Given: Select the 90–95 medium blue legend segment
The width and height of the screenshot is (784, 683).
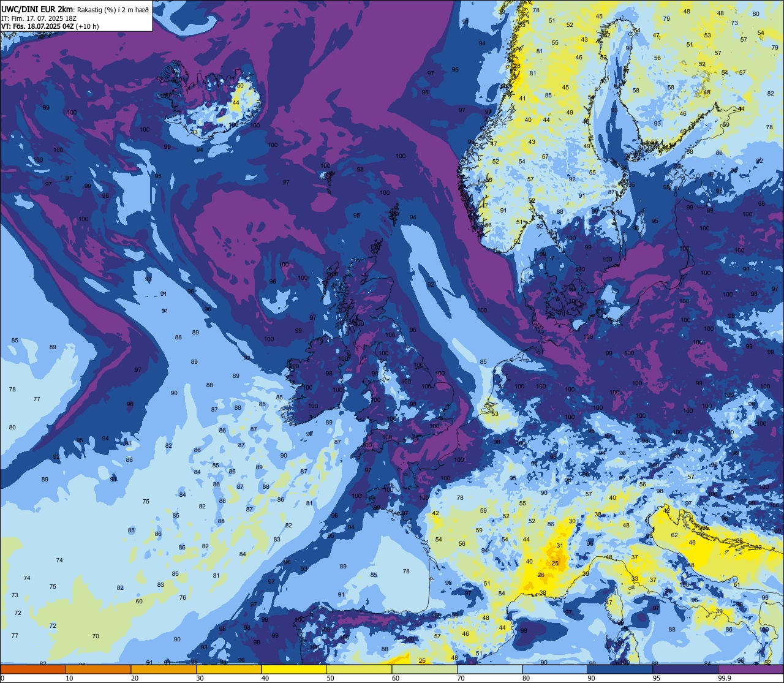Looking at the screenshot, I should click(x=620, y=669).
